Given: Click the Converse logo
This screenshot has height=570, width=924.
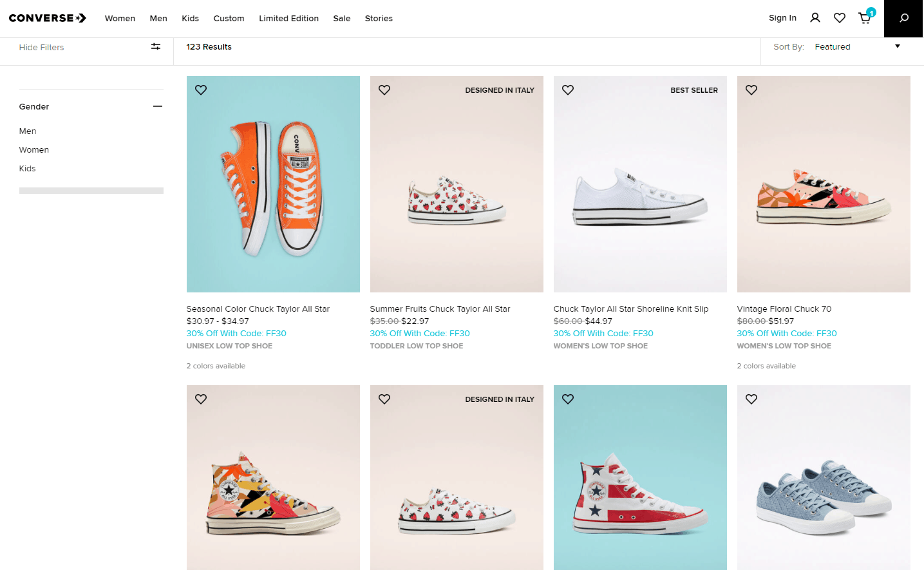Looking at the screenshot, I should (x=48, y=18).
